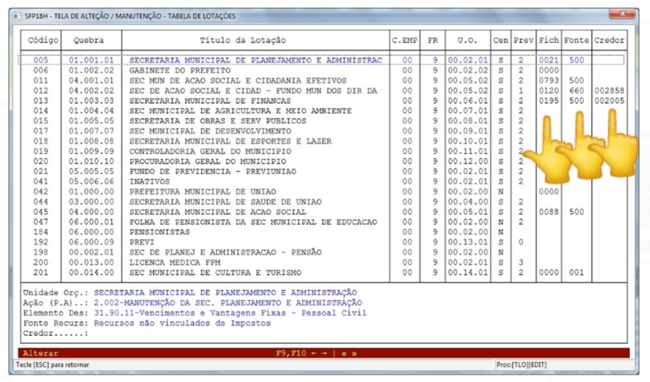The width and height of the screenshot is (650, 382).
Task: Select the Controladoria Geral do Municipio row
Action: (x=323, y=151)
